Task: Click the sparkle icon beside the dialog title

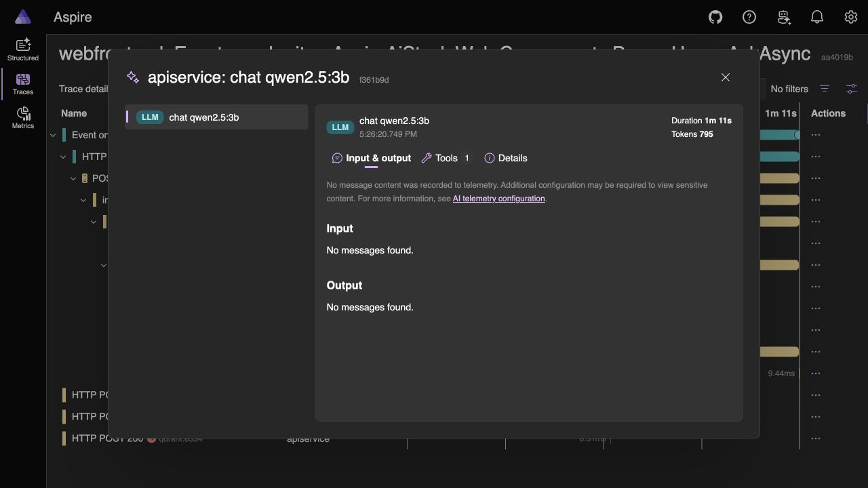Action: point(133,77)
